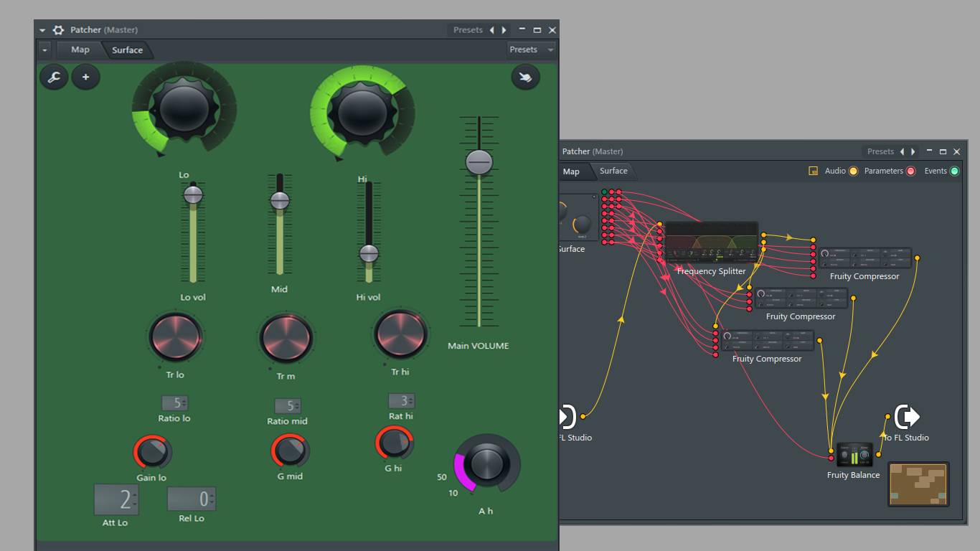Click the plus add-control icon on the Surface
The image size is (980, 551).
pyautogui.click(x=86, y=77)
